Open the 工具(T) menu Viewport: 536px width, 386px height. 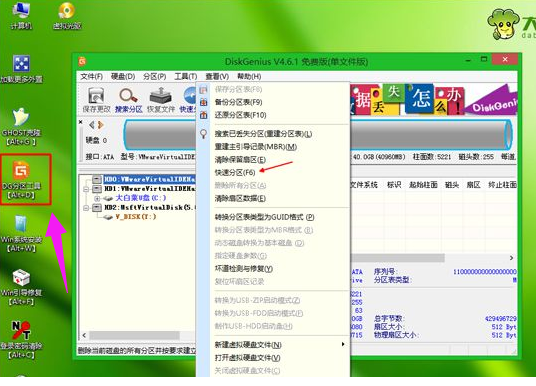pos(186,77)
